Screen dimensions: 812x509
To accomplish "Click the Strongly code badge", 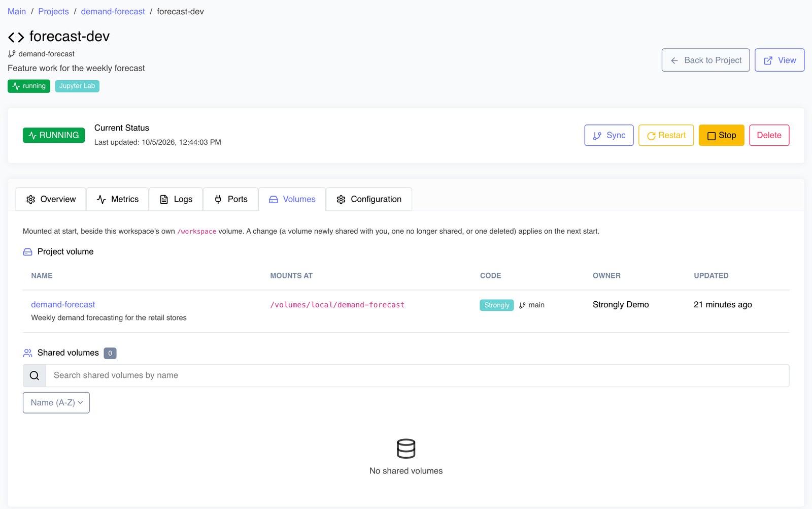I will point(496,305).
